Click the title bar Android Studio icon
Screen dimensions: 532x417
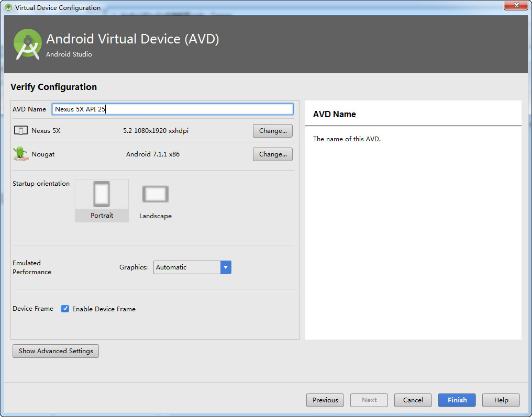8,7
